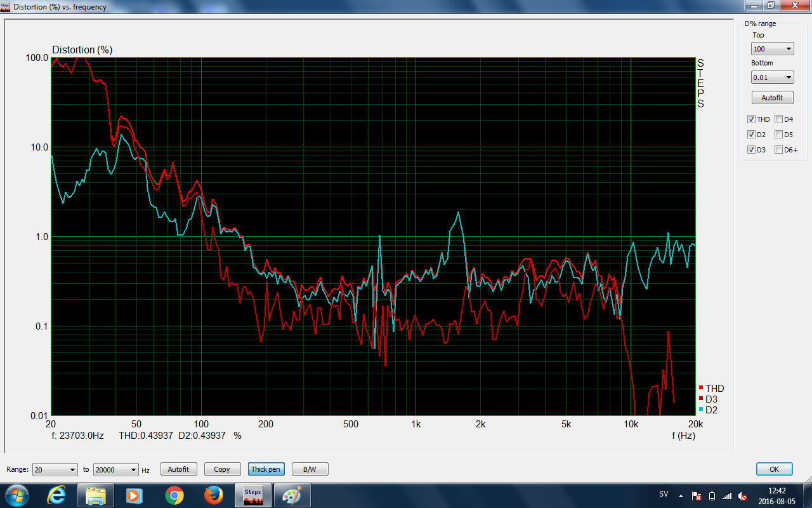812x508 pixels.
Task: Click the 100.0 distortion axis label
Action: pyautogui.click(x=37, y=57)
